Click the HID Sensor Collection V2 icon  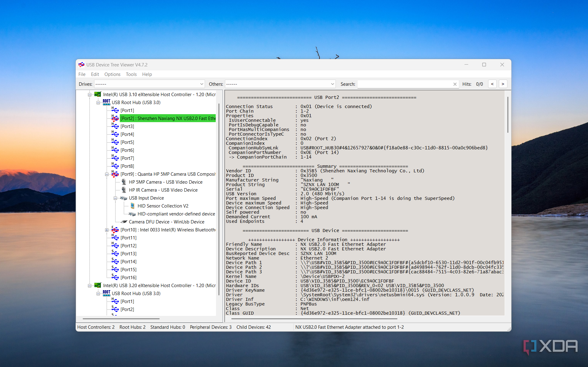click(x=132, y=206)
